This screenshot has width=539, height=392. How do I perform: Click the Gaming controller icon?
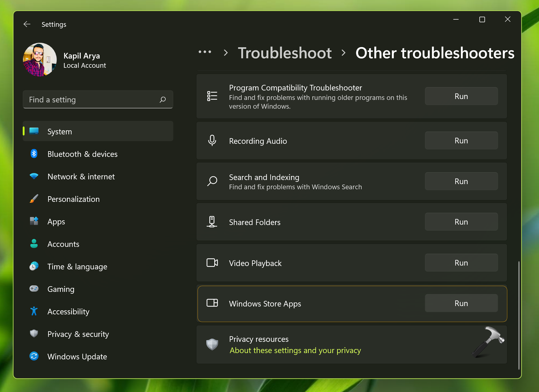34,289
